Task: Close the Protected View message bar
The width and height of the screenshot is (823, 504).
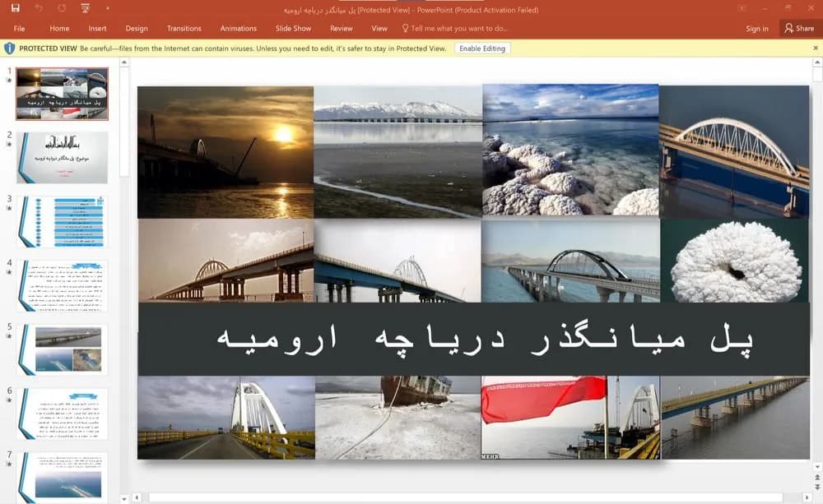Action: click(x=816, y=49)
